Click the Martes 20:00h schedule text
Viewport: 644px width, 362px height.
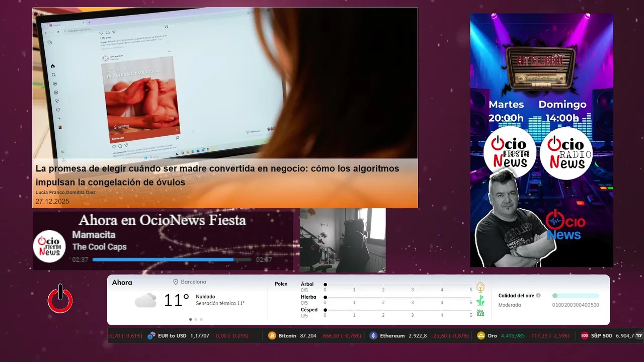506,112
